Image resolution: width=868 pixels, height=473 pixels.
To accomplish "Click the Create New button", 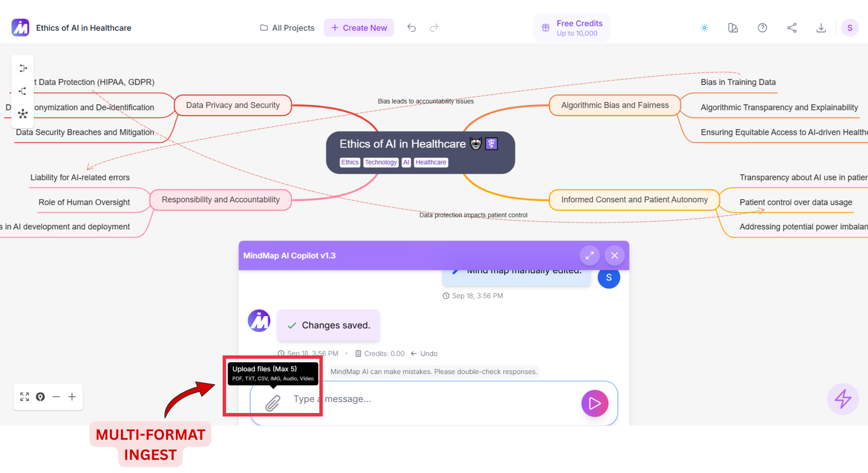I will (x=359, y=28).
